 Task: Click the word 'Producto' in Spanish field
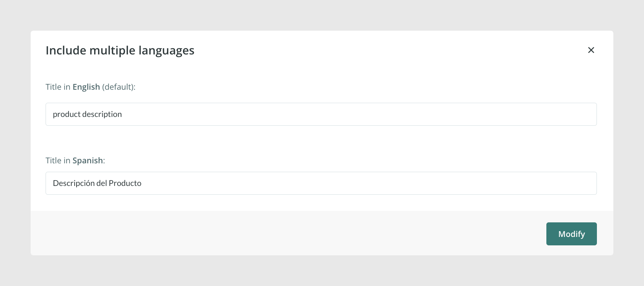pyautogui.click(x=125, y=183)
